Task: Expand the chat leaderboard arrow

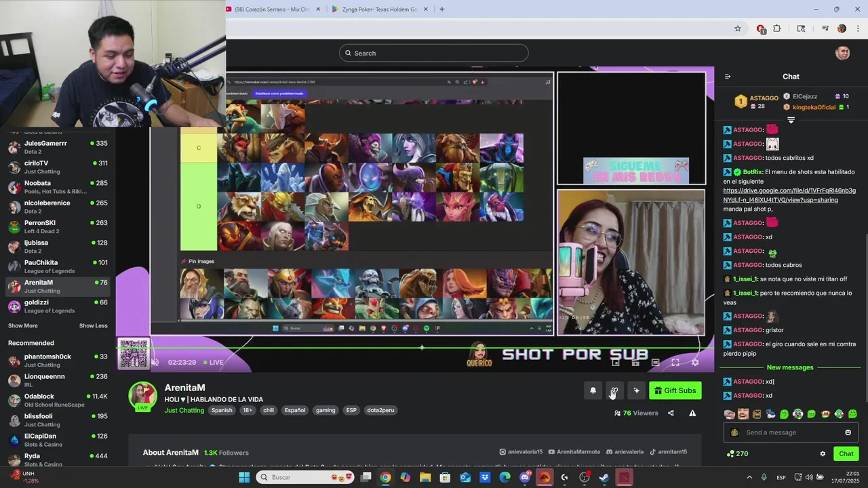Action: tap(791, 120)
